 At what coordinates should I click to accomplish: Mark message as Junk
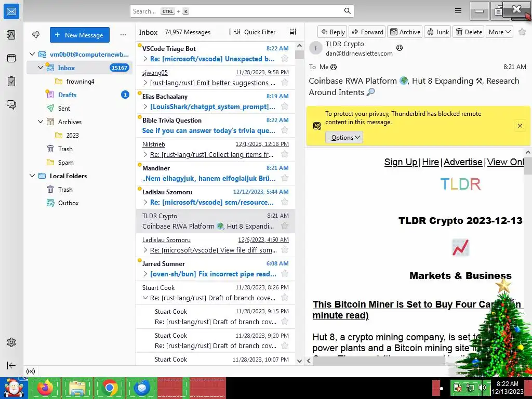(x=437, y=32)
